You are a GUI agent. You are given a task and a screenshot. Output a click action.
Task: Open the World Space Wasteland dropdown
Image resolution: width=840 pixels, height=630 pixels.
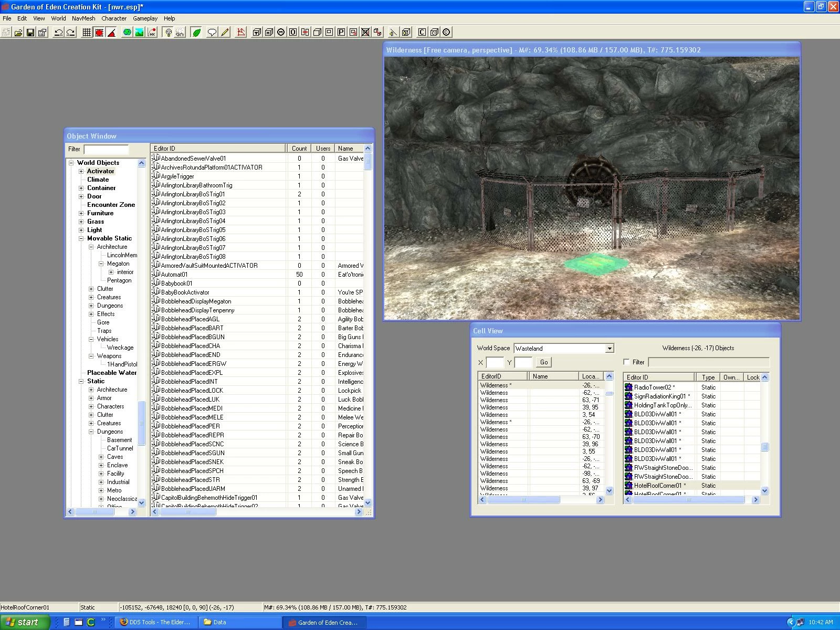609,349
